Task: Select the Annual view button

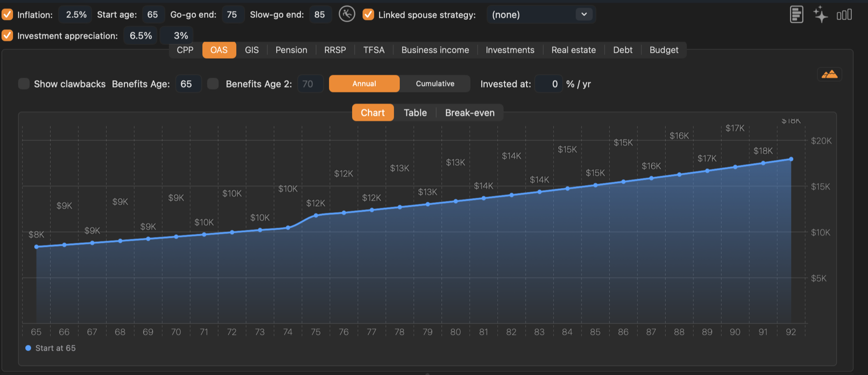Action: (x=364, y=84)
